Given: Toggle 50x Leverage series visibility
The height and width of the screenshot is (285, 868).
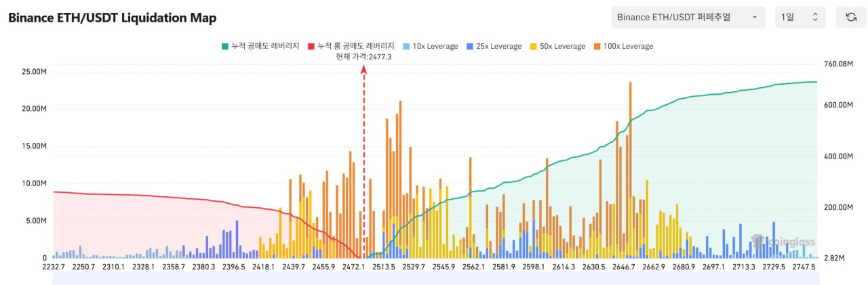Looking at the screenshot, I should point(557,46).
